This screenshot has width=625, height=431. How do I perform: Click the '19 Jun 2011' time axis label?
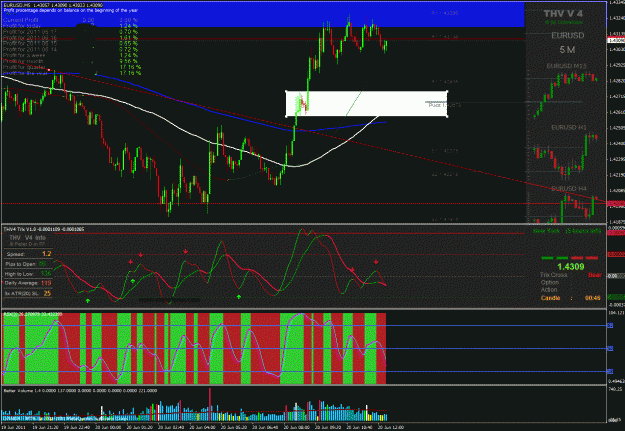pos(12,427)
